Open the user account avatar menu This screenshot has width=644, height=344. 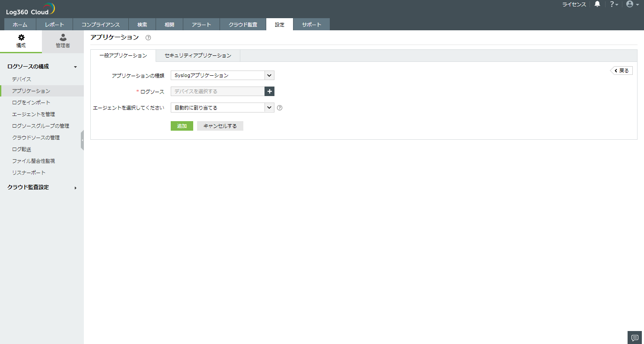pyautogui.click(x=632, y=4)
